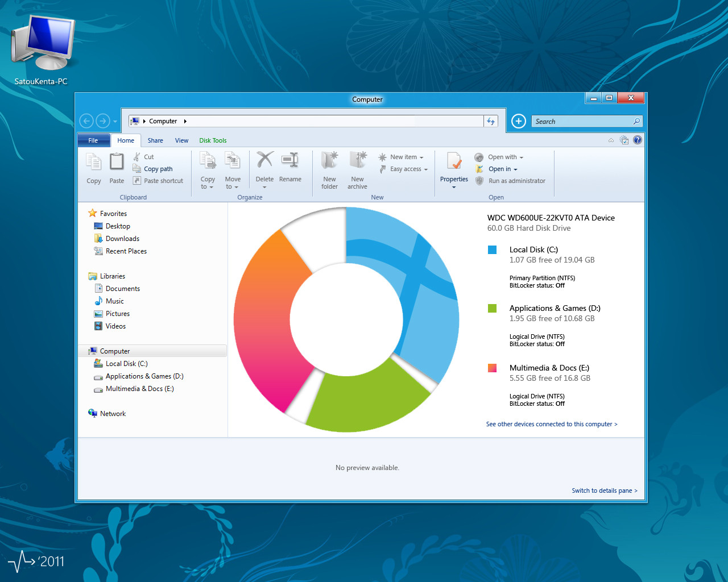Viewport: 728px width, 582px height.
Task: Select Desktop in the navigation pane
Action: [x=118, y=226]
